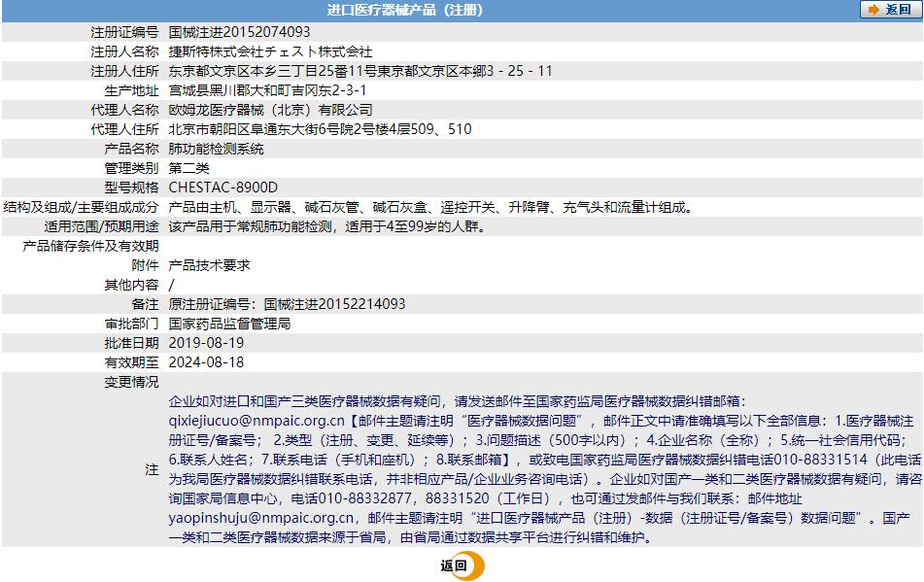This screenshot has height=582, width=924.
Task: Click the header title 进口医疗器械产品（注册）
Action: 405,10
